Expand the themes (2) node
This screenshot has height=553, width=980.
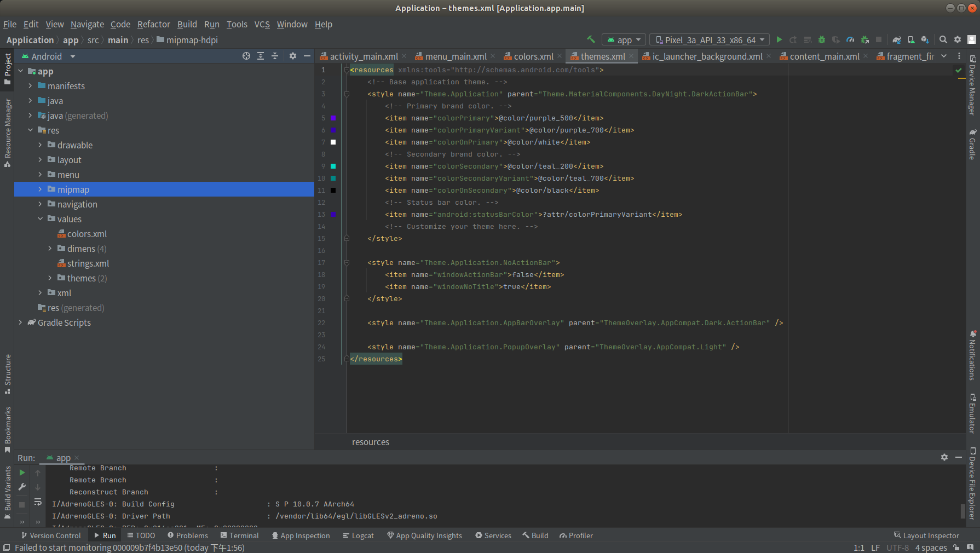click(x=50, y=278)
